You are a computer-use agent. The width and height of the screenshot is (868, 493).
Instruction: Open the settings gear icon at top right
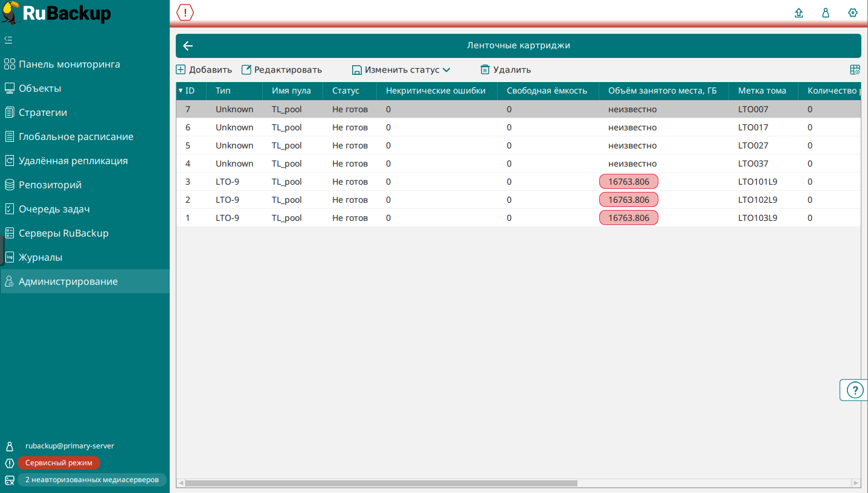click(x=853, y=13)
